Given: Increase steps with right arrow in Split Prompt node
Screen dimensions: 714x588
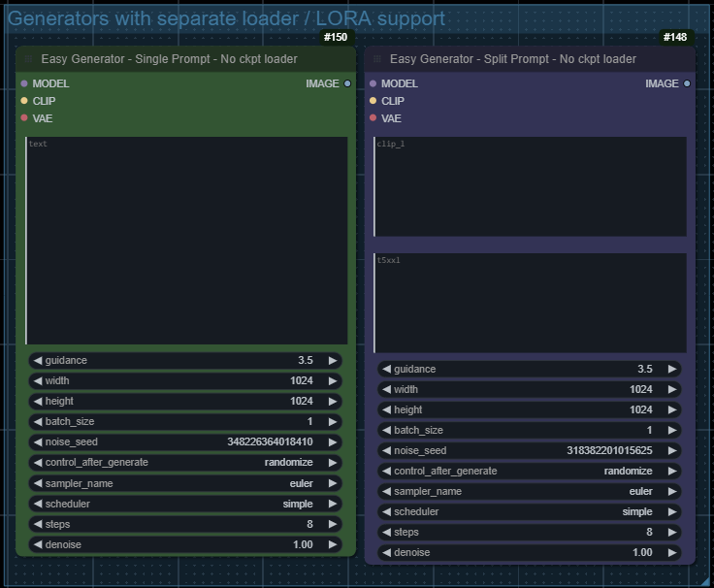Looking at the screenshot, I should point(672,532).
